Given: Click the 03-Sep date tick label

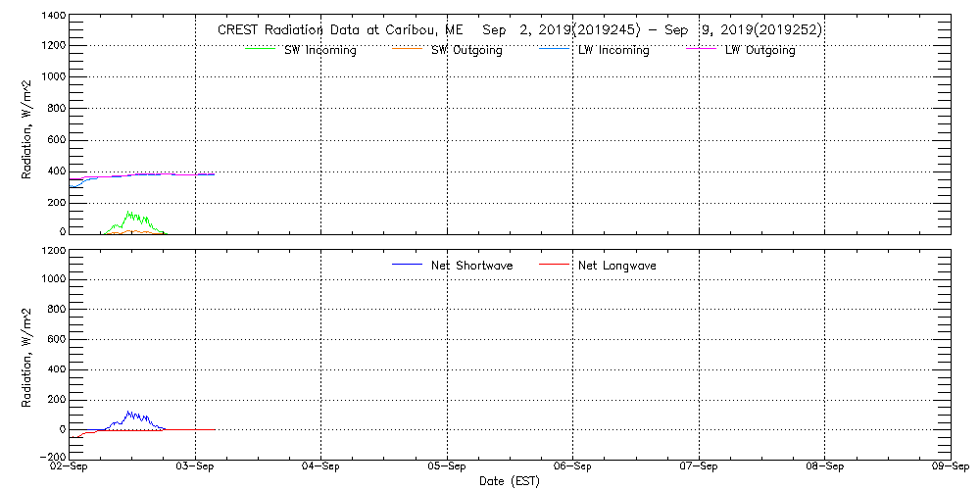Looking at the screenshot, I should point(195,467).
